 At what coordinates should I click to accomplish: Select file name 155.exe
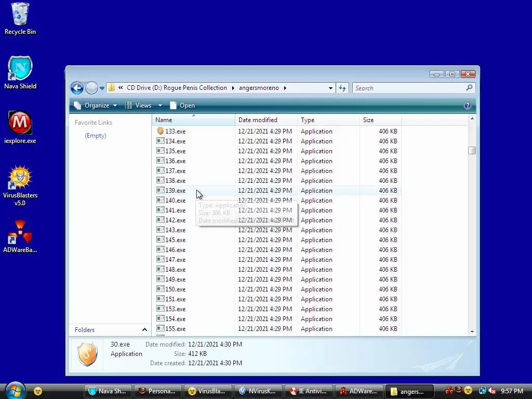tap(176, 329)
